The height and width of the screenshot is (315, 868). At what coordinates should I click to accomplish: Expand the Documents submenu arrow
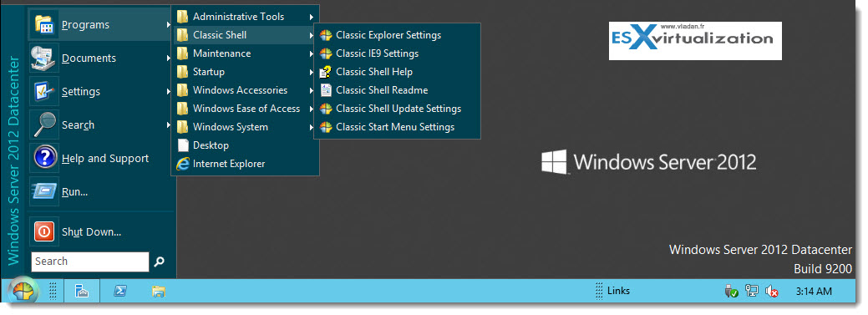tap(168, 58)
